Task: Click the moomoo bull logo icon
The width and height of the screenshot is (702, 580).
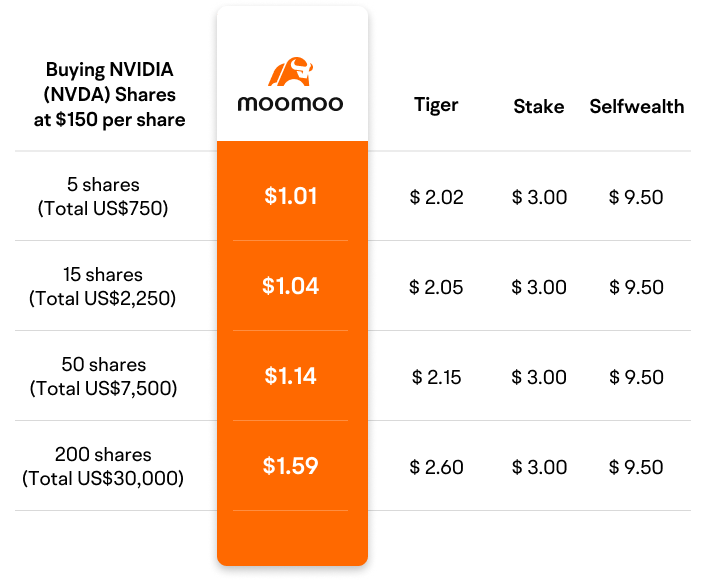Action: pyautogui.click(x=290, y=73)
